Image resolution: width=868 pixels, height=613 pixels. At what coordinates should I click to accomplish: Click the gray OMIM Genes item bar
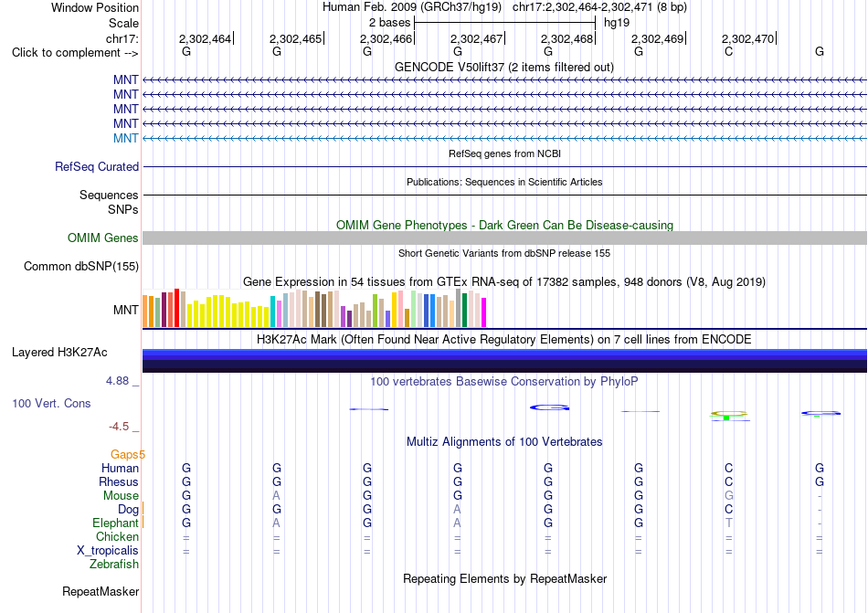coord(504,238)
